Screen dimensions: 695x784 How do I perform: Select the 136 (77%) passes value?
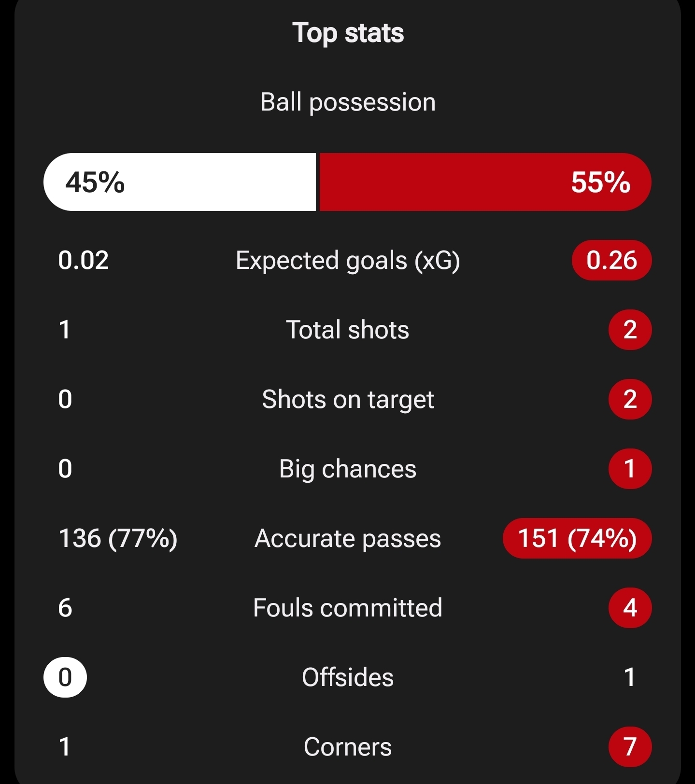coord(118,538)
